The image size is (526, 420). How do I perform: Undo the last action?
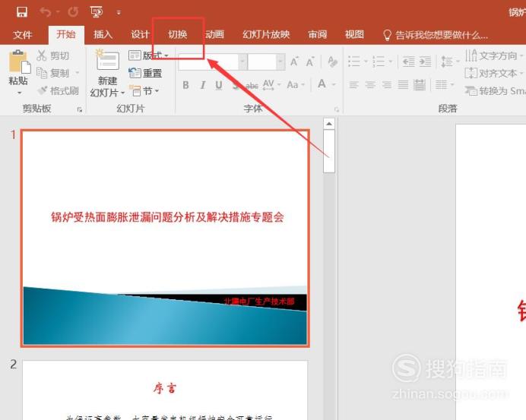coord(46,12)
